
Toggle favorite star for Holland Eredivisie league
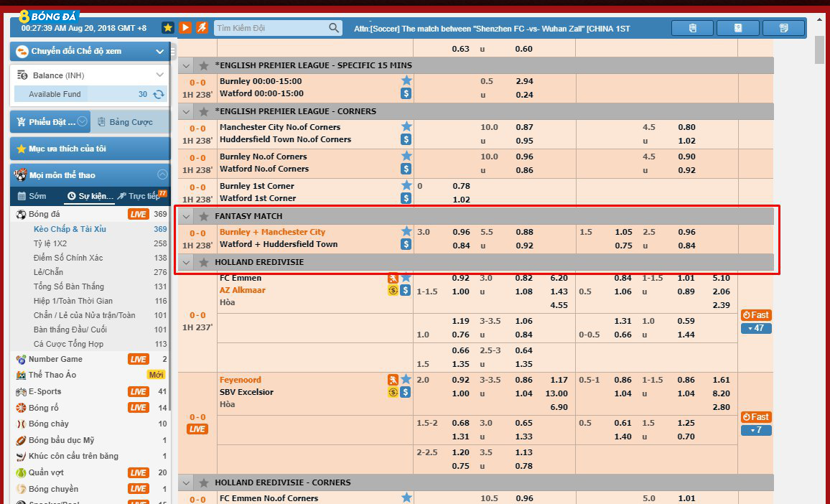[x=204, y=263]
